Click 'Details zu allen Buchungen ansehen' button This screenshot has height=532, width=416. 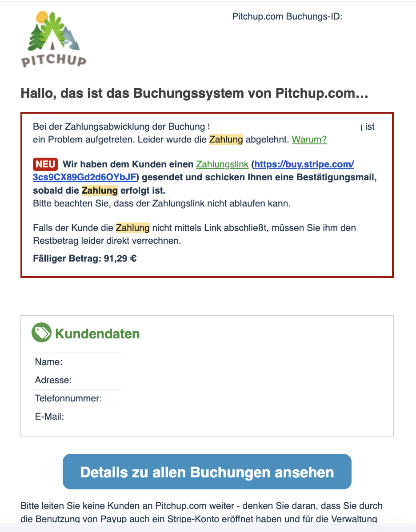pyautogui.click(x=207, y=472)
